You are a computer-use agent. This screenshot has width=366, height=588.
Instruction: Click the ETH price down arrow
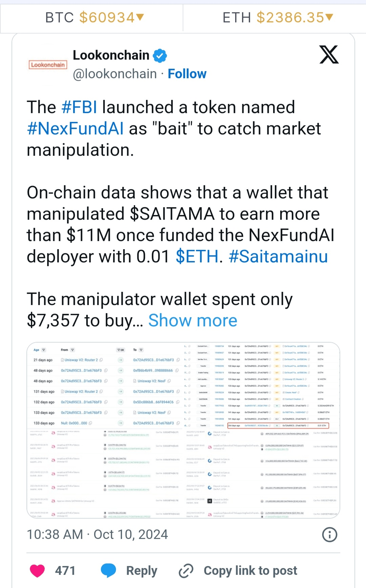329,17
